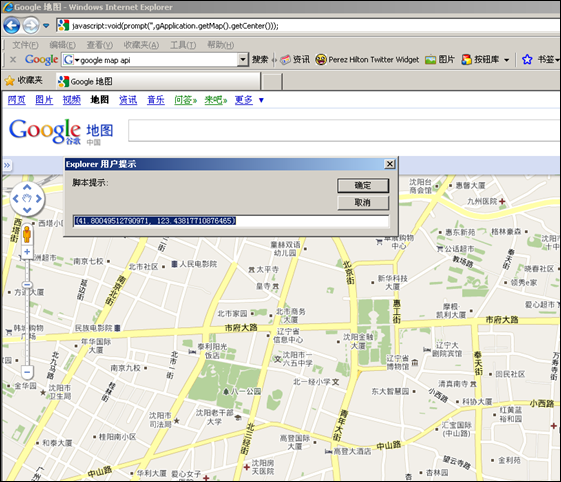
Task: Click the 高登大酒店 hotel marker
Action: (328, 452)
